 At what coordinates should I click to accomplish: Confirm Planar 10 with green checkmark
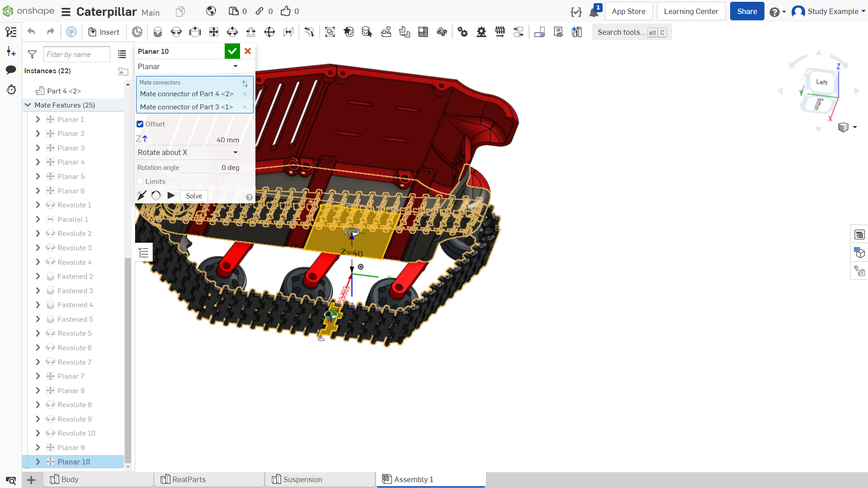[x=232, y=51]
